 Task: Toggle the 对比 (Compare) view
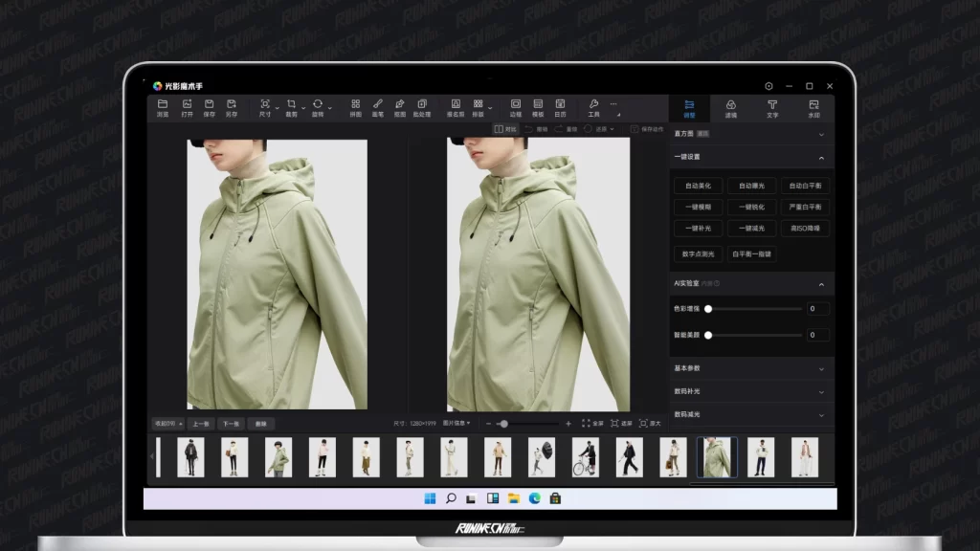pos(505,129)
